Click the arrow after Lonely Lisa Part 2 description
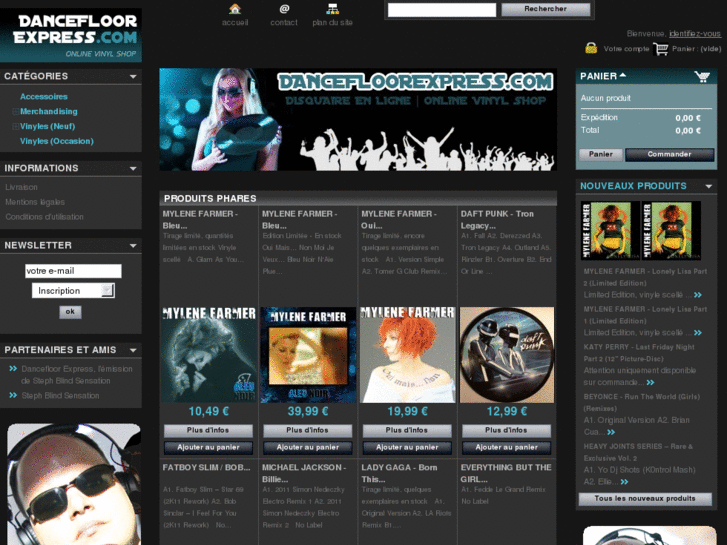 tap(698, 295)
